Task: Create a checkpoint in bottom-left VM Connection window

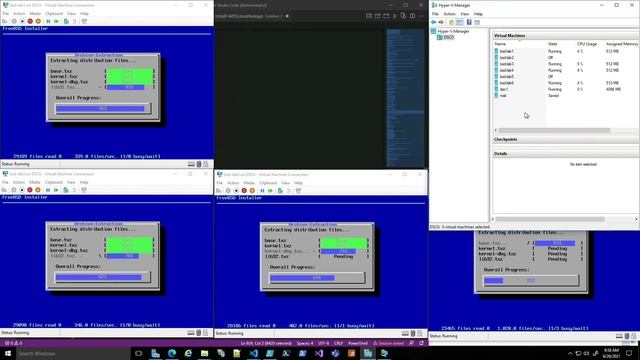Action: pyautogui.click(x=66, y=190)
